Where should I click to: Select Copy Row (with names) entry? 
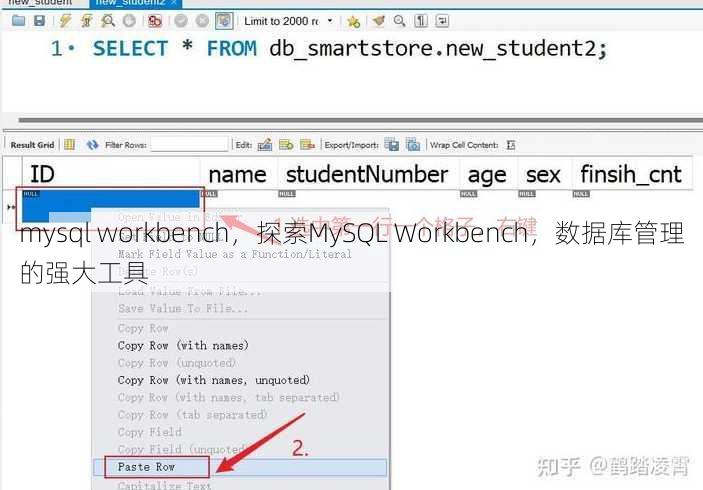[183, 346]
